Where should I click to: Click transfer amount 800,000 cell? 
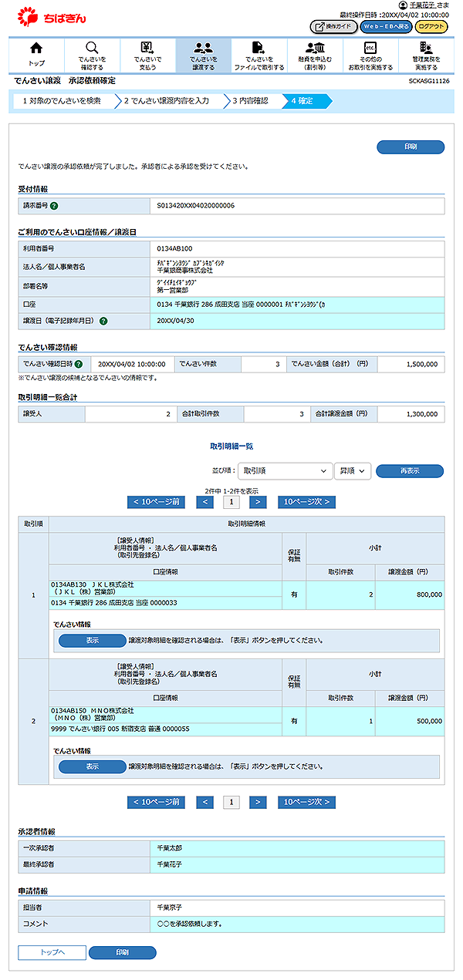(411, 595)
